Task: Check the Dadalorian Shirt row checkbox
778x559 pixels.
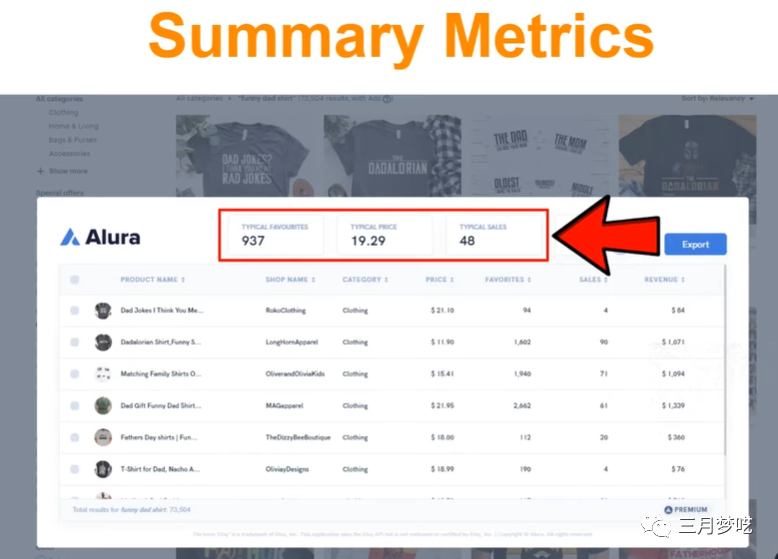Action: (74, 342)
